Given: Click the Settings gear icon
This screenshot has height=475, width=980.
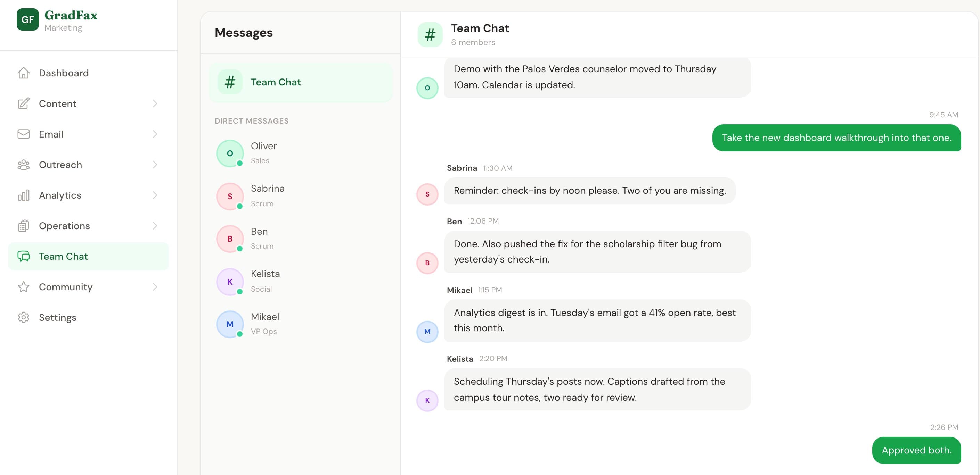Looking at the screenshot, I should click(24, 317).
